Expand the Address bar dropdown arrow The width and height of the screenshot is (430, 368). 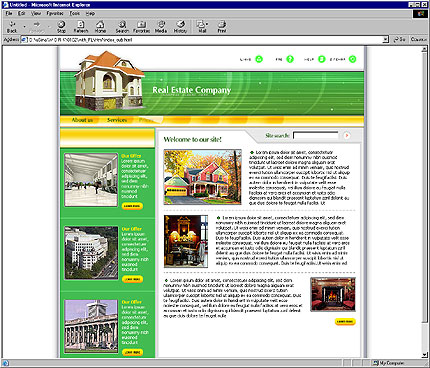point(386,40)
